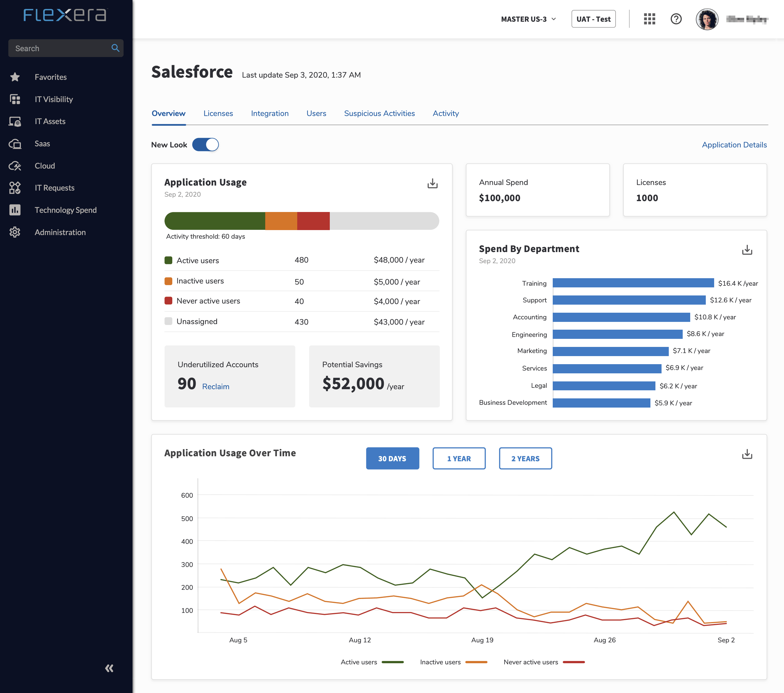
Task: Open the apps grid icon
Action: [649, 19]
